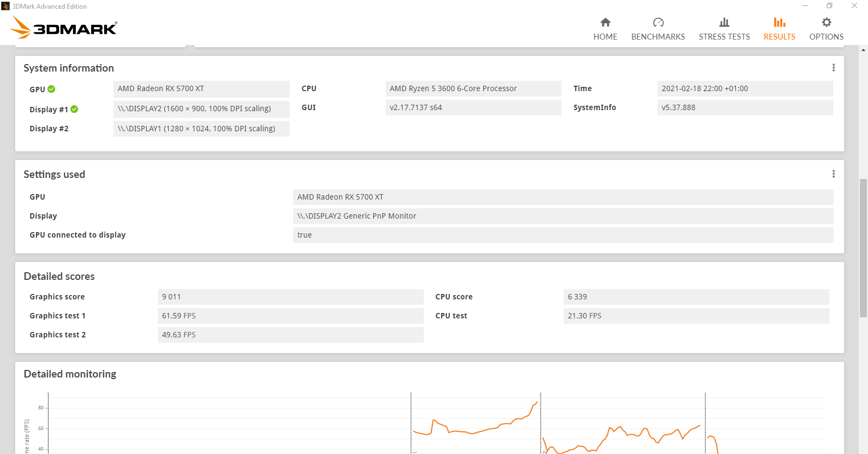Click the 3DMark logo
Image resolution: width=868 pixels, height=454 pixels.
[x=64, y=28]
